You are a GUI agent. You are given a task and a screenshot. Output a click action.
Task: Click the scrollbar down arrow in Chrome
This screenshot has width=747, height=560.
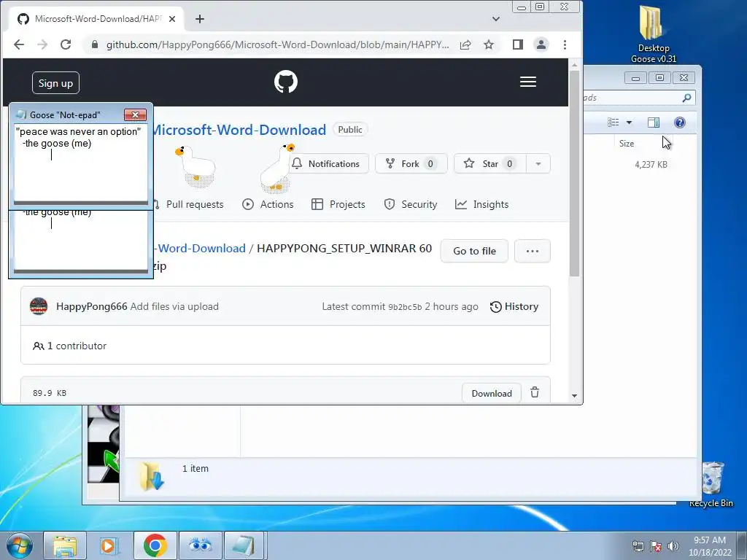(575, 396)
